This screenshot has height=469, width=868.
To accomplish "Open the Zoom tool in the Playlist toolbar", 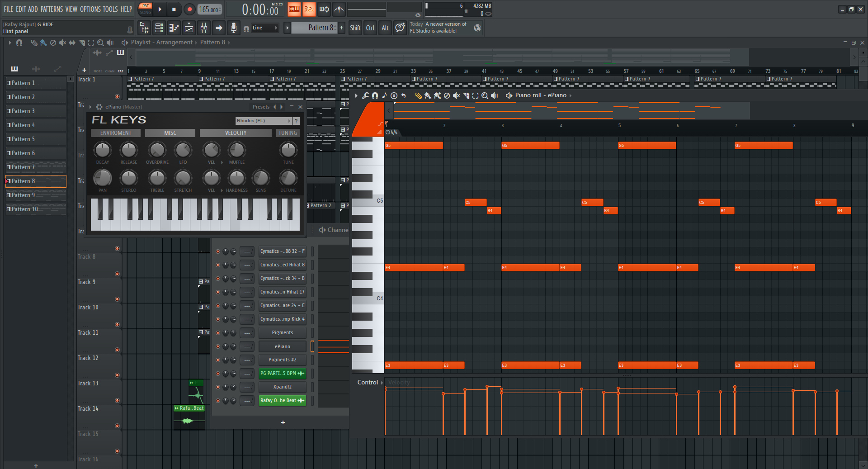I will click(x=100, y=43).
